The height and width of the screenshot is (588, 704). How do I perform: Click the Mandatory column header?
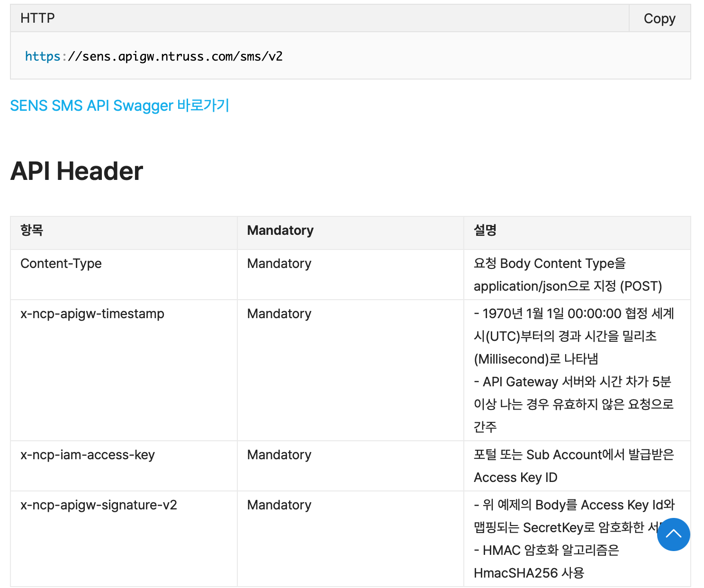click(280, 231)
